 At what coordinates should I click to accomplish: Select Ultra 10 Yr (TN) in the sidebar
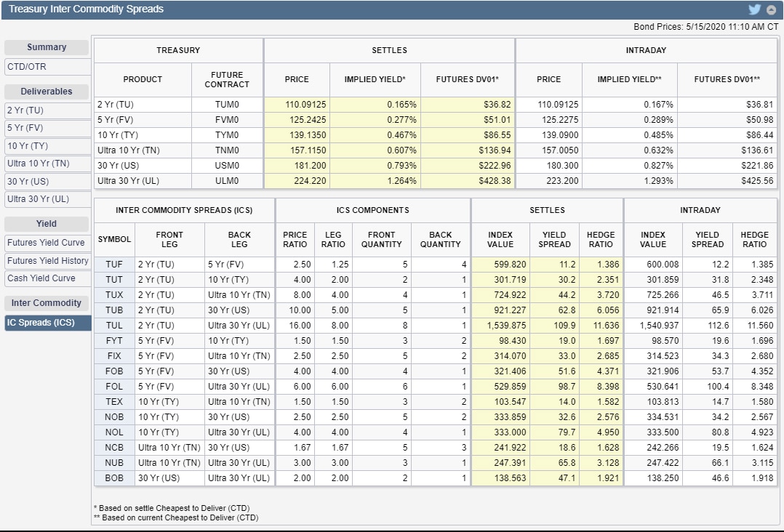(x=47, y=164)
